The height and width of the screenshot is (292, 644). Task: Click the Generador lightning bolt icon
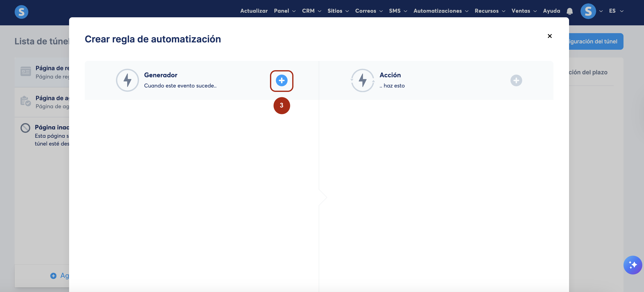127,80
